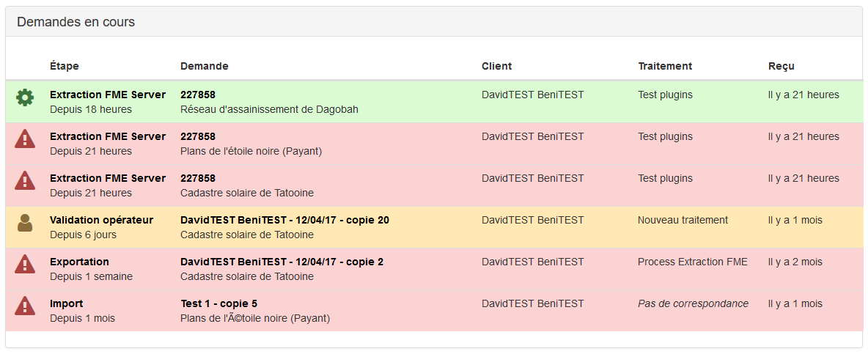Open the Test 1 - copie 5 request
868x354 pixels.
[x=218, y=303]
